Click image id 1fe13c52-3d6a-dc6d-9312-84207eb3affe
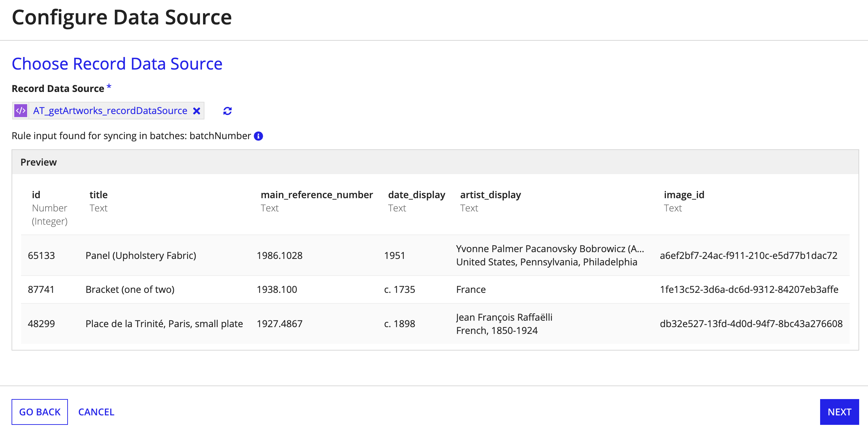Screen dimensions: 868x433 (749, 289)
